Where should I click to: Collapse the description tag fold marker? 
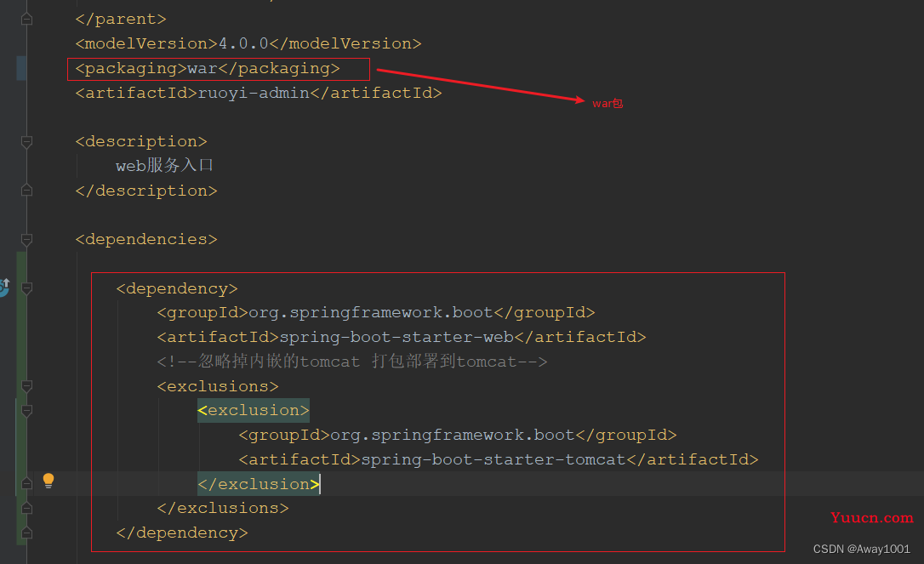coord(27,141)
